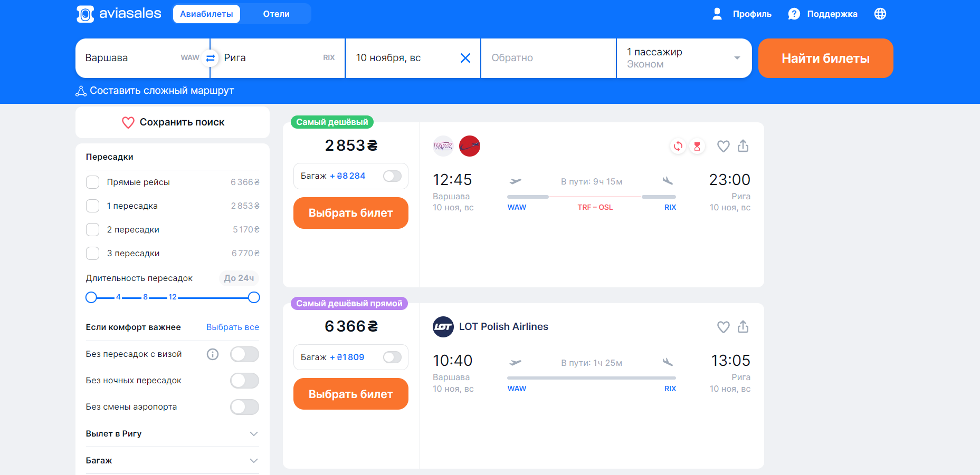Click the complex route icon

pos(81,91)
